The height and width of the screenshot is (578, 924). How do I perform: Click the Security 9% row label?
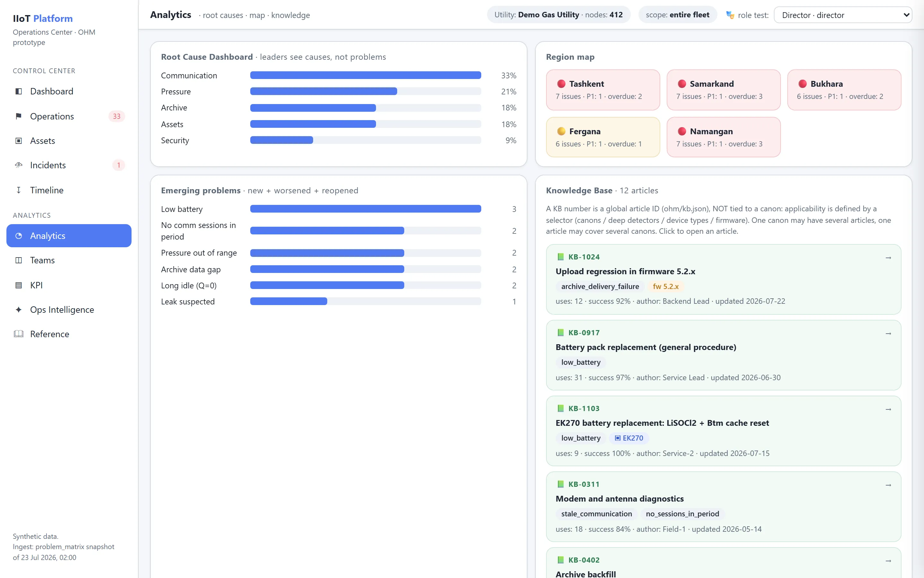(175, 140)
